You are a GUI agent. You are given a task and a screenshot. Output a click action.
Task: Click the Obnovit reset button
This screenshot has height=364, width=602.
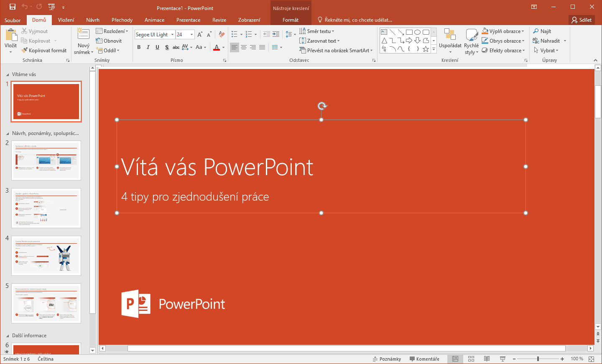(109, 41)
